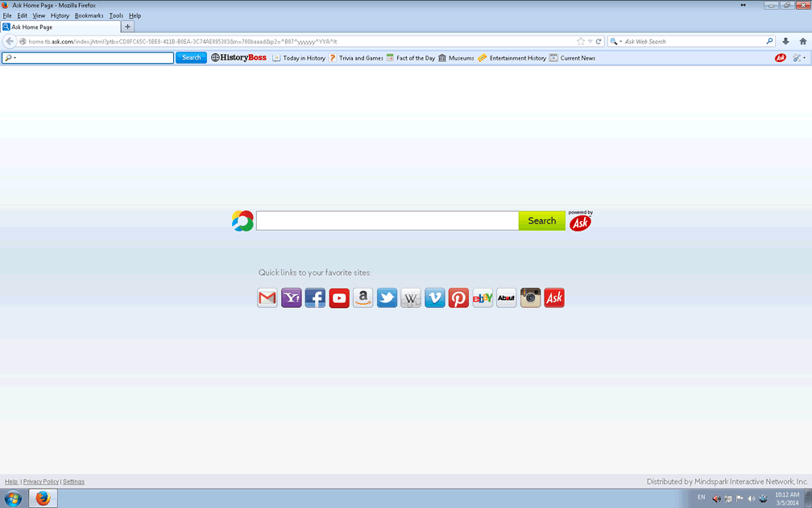
Task: Open the toolbar wrench options dropdown
Action: (798, 58)
